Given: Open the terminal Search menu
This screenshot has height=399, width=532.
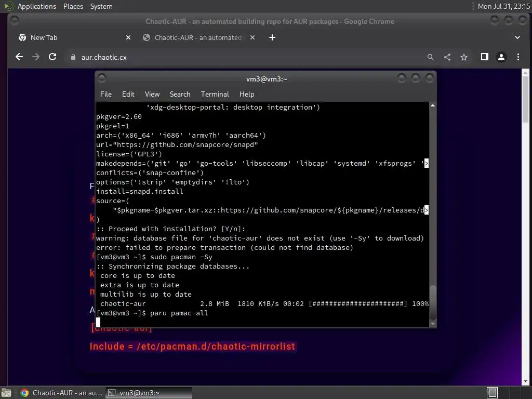Looking at the screenshot, I should coord(180,95).
